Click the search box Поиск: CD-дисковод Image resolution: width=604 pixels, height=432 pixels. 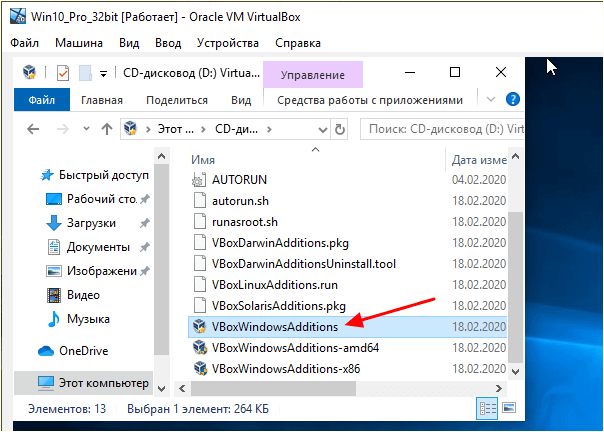click(442, 129)
